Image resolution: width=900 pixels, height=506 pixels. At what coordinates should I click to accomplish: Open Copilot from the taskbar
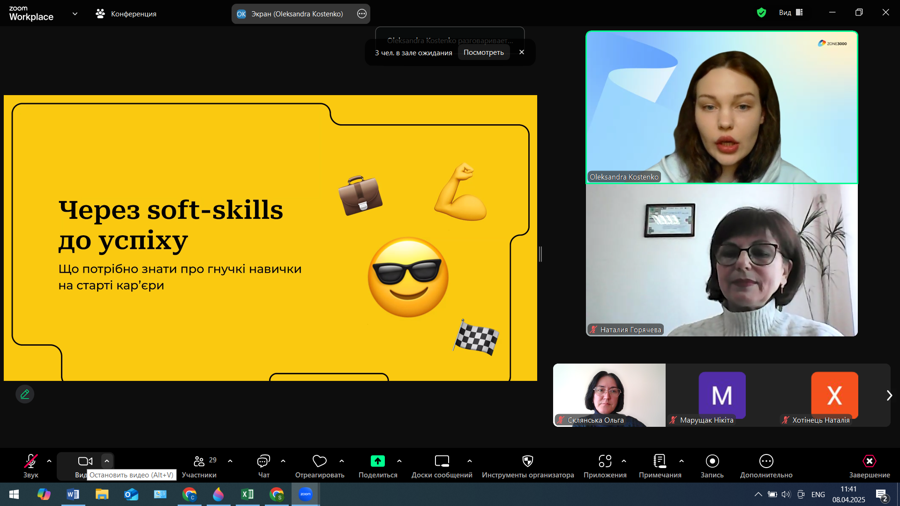[x=44, y=494]
